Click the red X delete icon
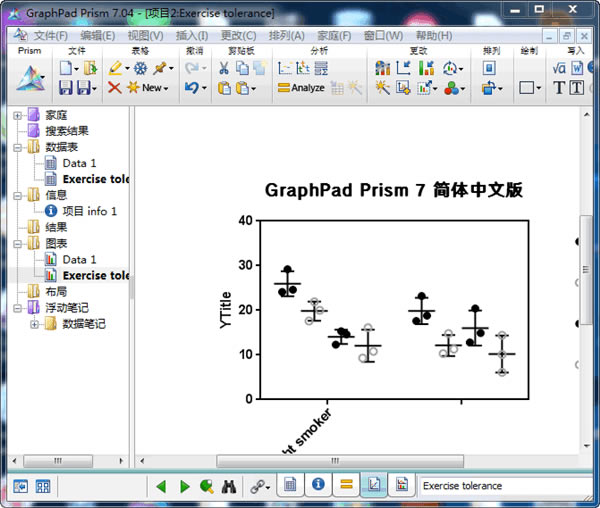The width and height of the screenshot is (600, 508). [x=115, y=88]
